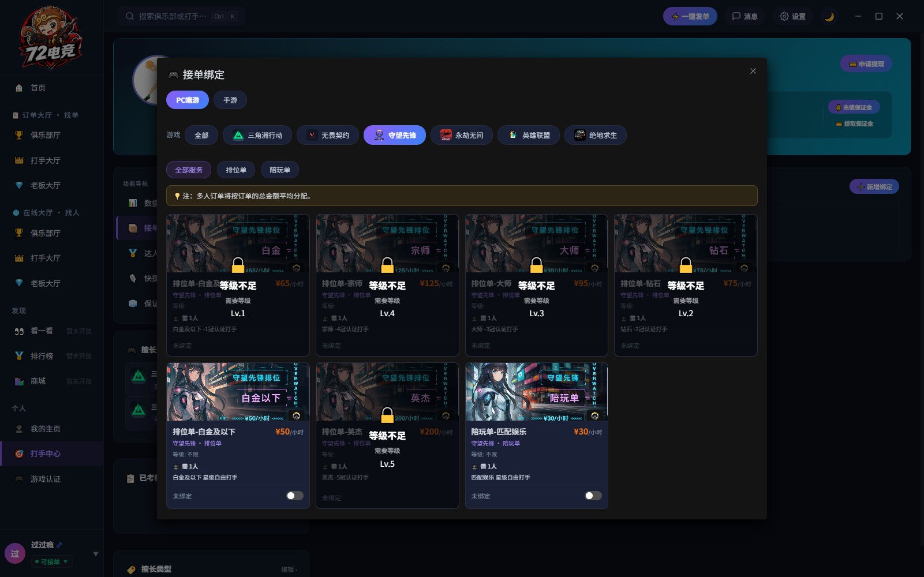Filter by 无畏契约 game icon
924x577 pixels.
click(x=312, y=135)
